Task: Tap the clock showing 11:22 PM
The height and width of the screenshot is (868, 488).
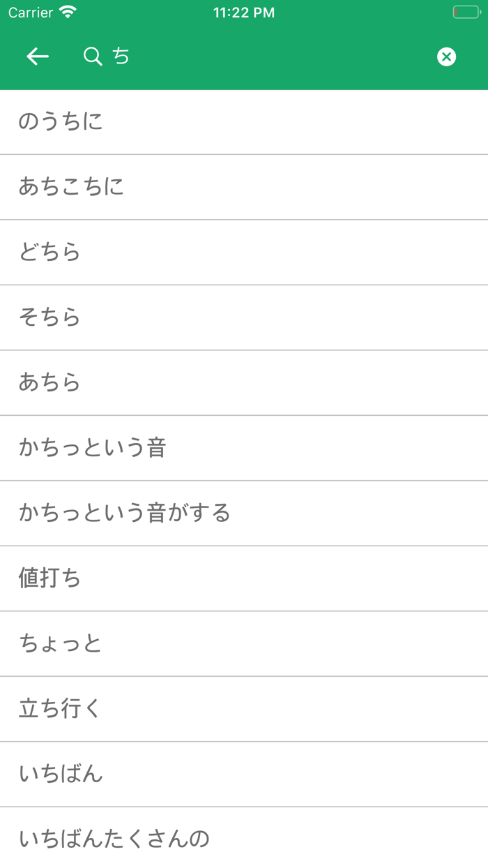Action: click(244, 12)
